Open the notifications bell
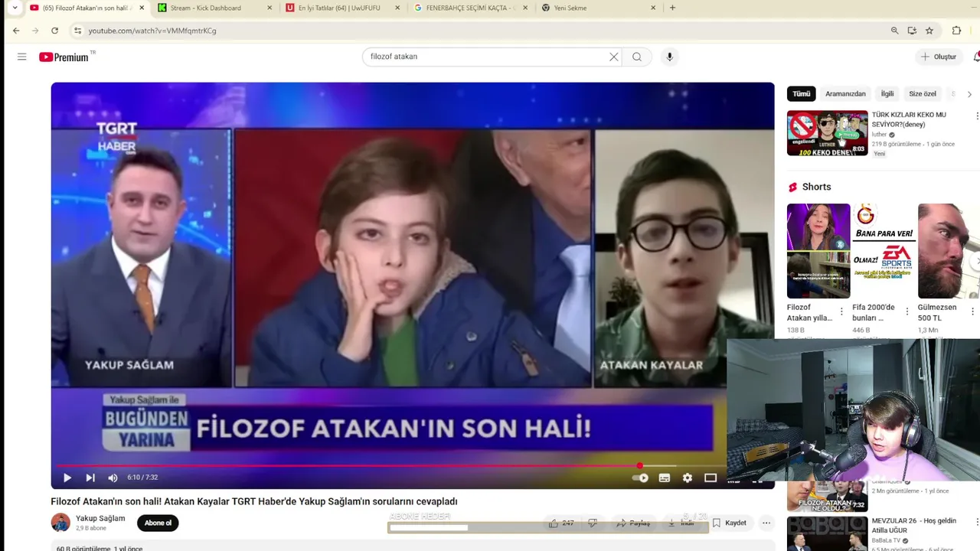Viewport: 980px width, 551px height. pyautogui.click(x=976, y=57)
